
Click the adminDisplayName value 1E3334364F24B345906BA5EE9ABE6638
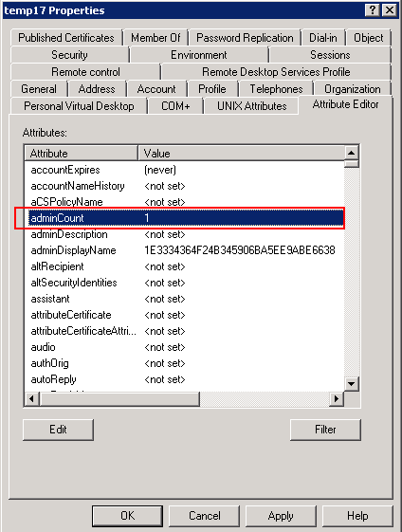point(240,250)
